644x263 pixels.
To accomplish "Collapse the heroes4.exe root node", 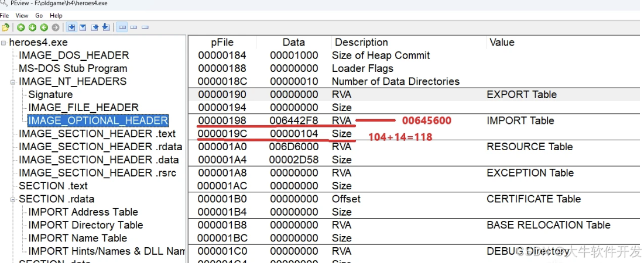I will click(4, 43).
